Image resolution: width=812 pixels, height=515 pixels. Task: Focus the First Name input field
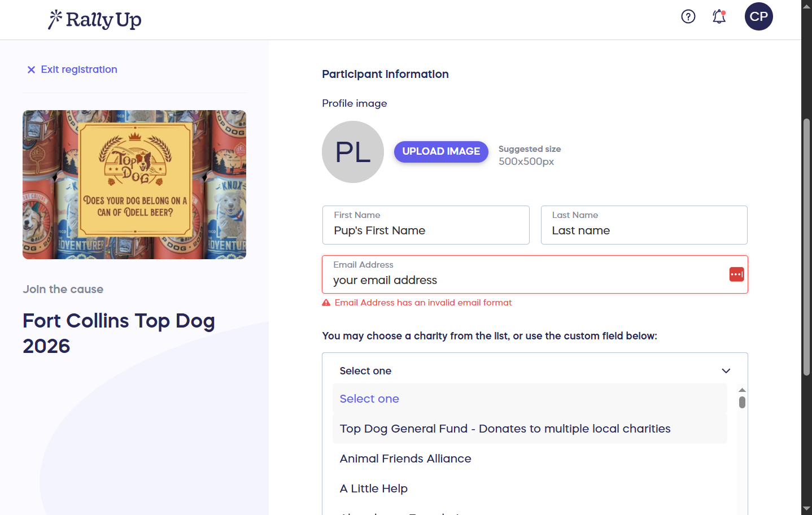426,225
